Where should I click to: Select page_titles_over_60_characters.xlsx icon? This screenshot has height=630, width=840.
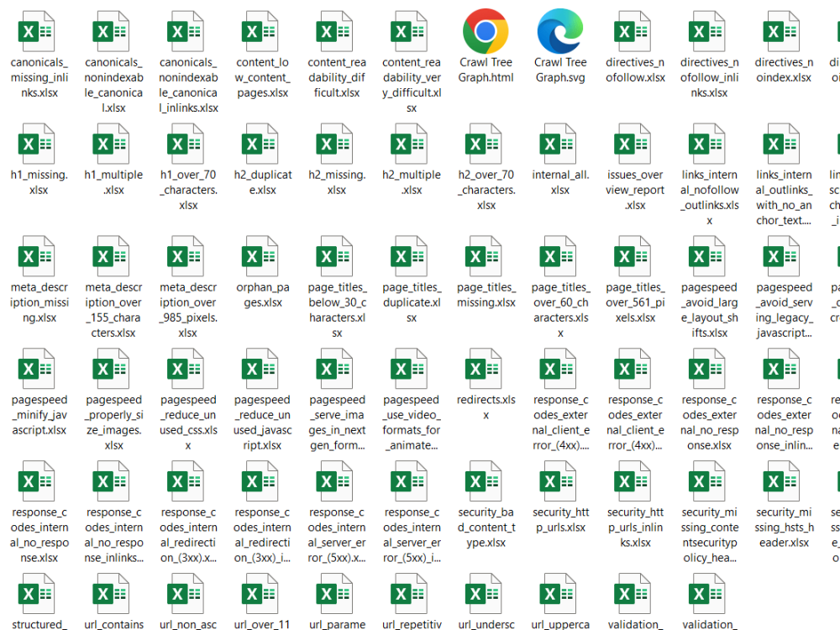tap(559, 256)
